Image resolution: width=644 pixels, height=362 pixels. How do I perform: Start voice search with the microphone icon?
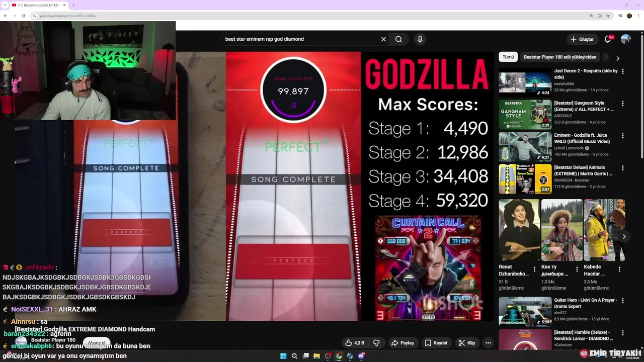pyautogui.click(x=420, y=39)
